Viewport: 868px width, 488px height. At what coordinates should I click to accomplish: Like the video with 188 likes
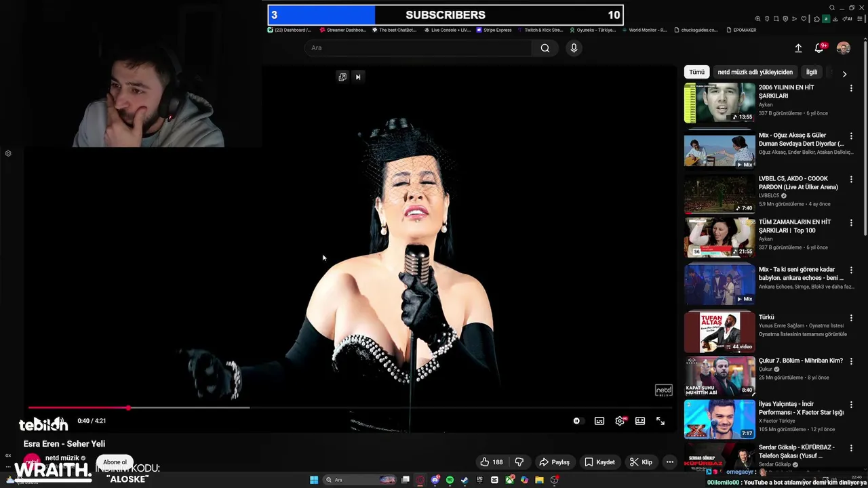point(492,462)
